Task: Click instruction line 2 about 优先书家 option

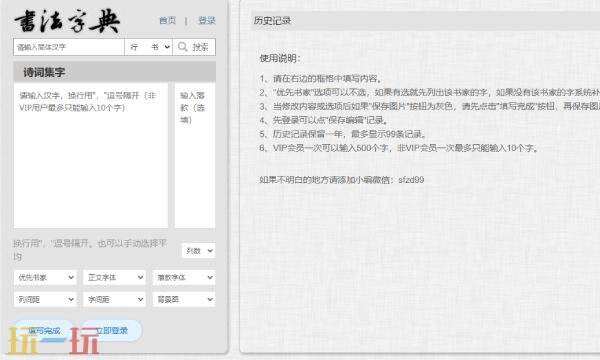Action: tap(429, 93)
